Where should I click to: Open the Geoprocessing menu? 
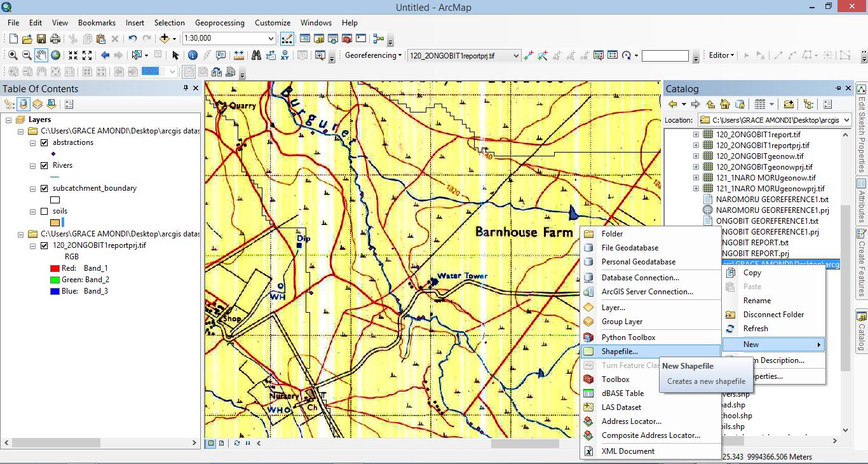[x=219, y=22]
